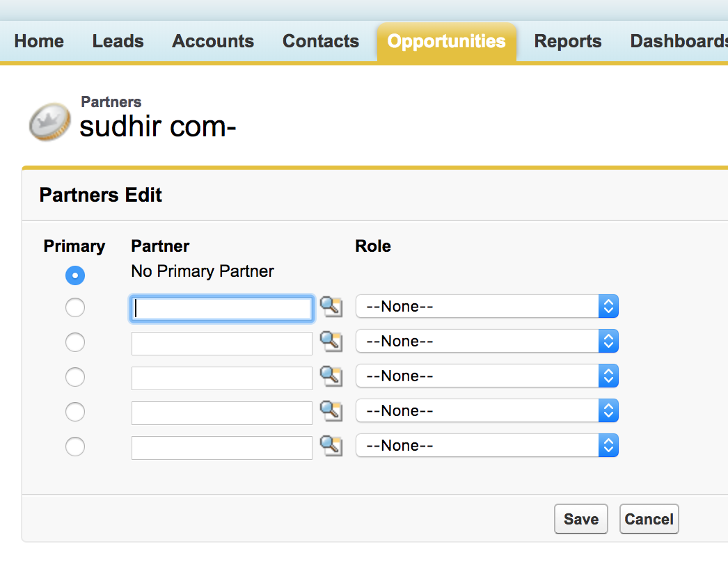Screen dimensions: 728x569
Task: Open the fourth Partner row lookup icon
Action: (x=331, y=410)
